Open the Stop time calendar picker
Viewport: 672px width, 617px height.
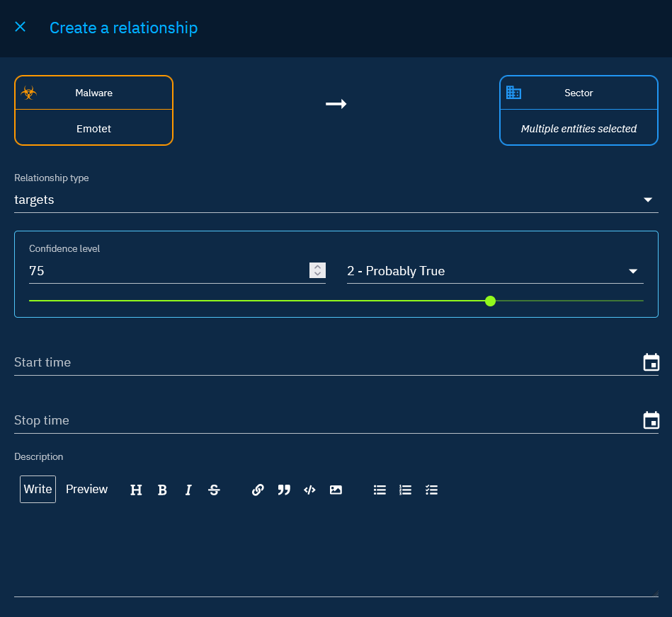(x=651, y=421)
